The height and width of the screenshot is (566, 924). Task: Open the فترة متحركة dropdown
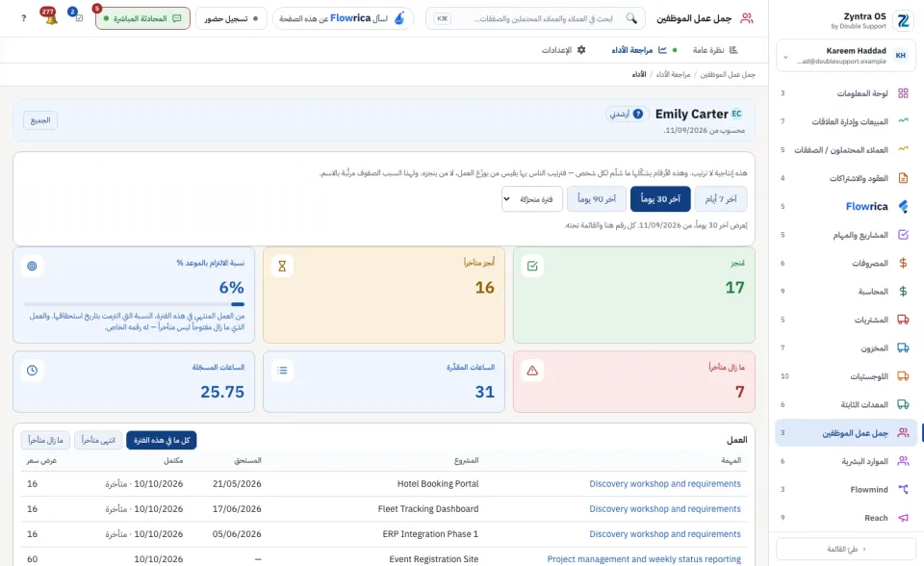[532, 199]
